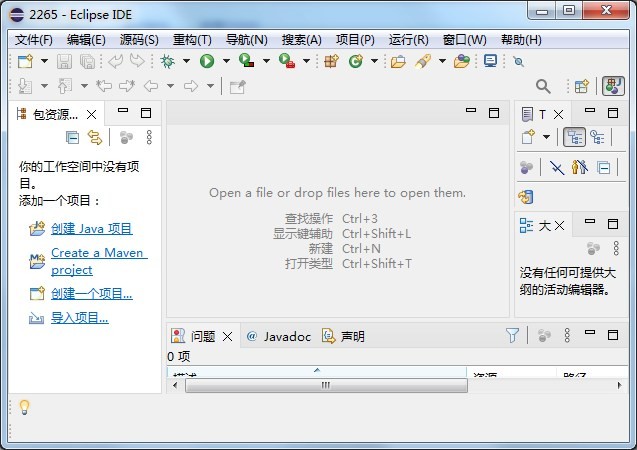Minimize the Problems panel

[x=589, y=333]
